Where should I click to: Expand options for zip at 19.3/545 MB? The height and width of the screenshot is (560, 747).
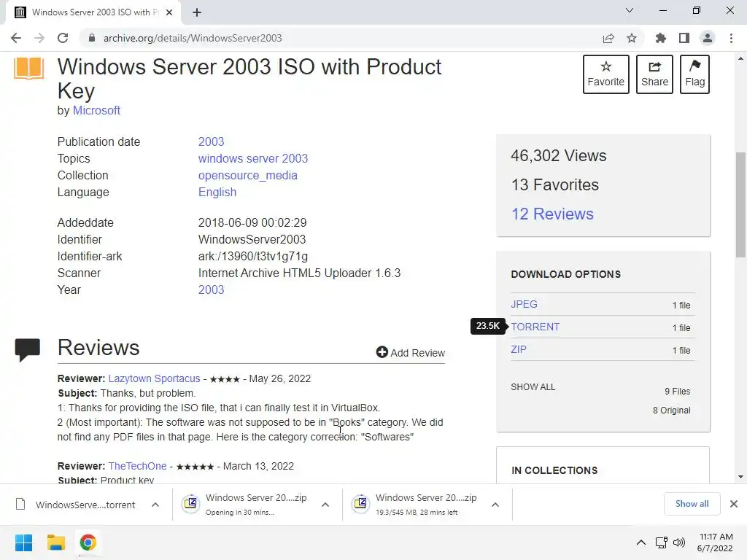pos(495,505)
